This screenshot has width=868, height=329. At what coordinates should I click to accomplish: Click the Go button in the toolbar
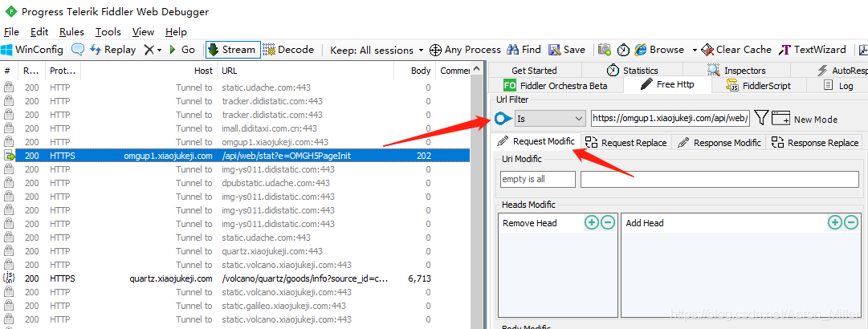pos(182,50)
